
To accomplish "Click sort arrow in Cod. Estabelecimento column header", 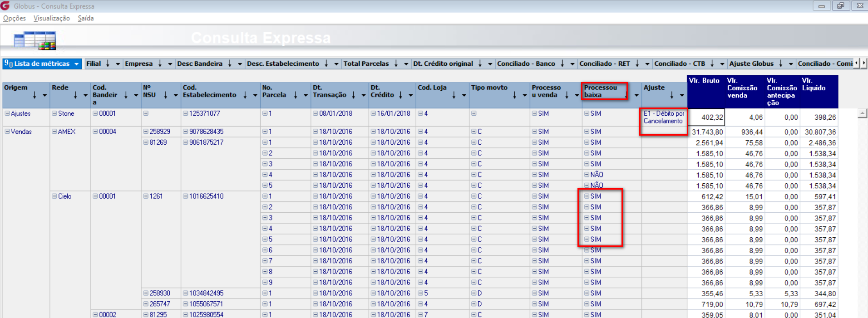I will [x=245, y=95].
